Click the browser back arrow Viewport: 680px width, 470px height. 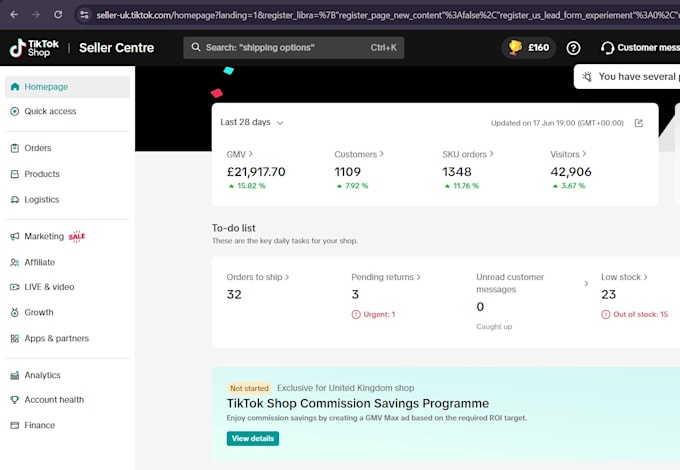[x=14, y=15]
